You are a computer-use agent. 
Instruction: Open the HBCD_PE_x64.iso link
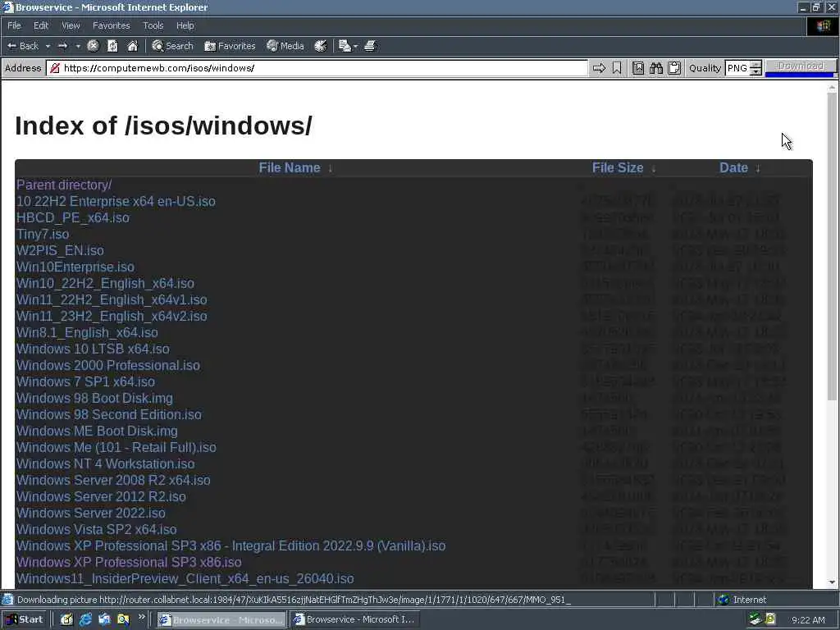pyautogui.click(x=73, y=217)
